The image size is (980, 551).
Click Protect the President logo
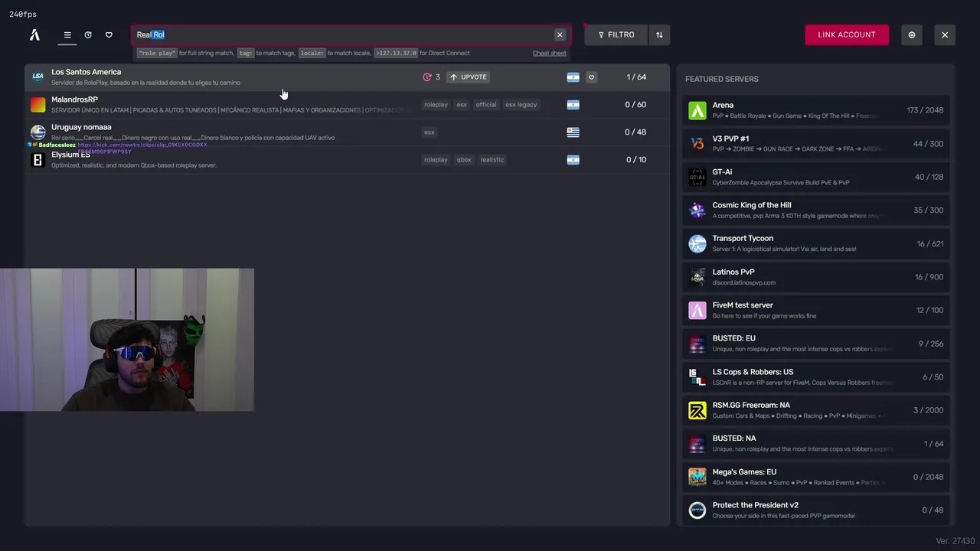697,510
